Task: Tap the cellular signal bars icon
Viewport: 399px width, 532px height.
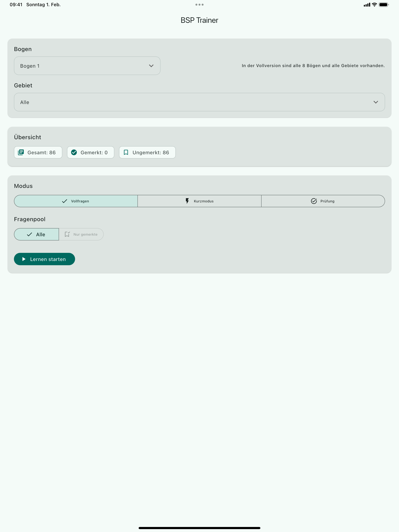Action: (367, 5)
